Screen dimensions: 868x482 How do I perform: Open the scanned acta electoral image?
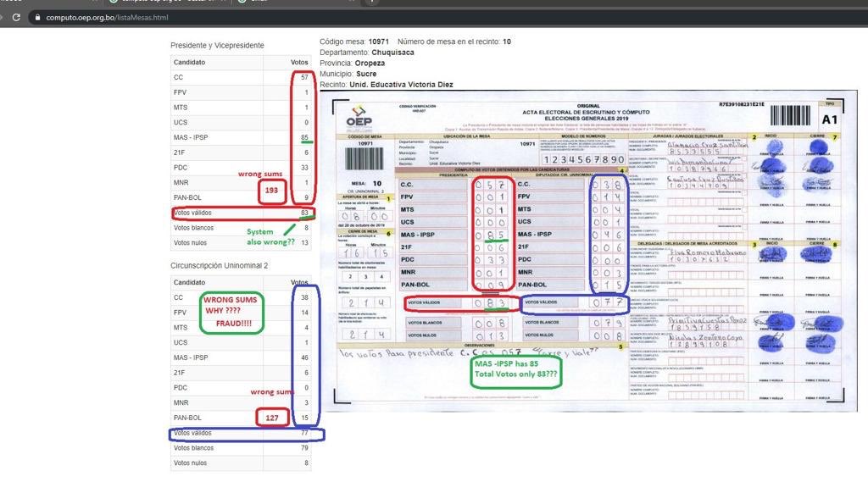click(588, 251)
